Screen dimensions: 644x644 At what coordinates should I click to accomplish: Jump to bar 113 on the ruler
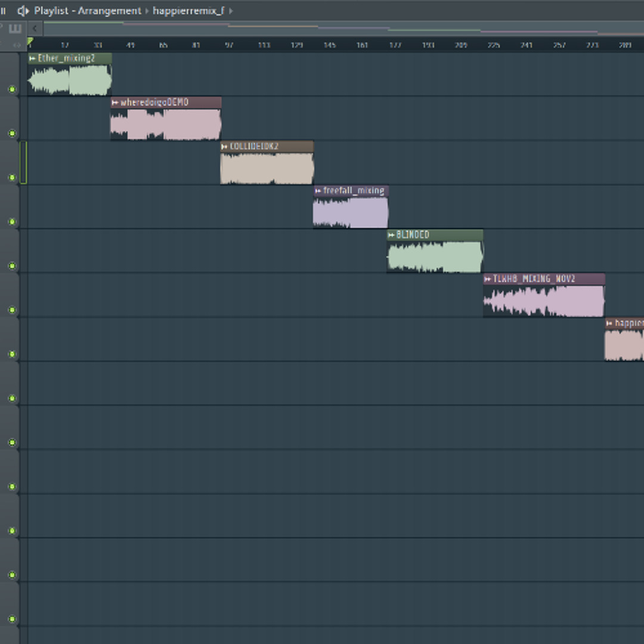pos(264,45)
